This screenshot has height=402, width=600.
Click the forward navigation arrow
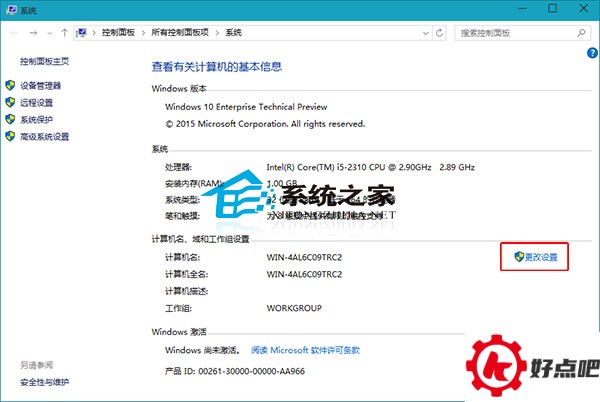pos(33,33)
